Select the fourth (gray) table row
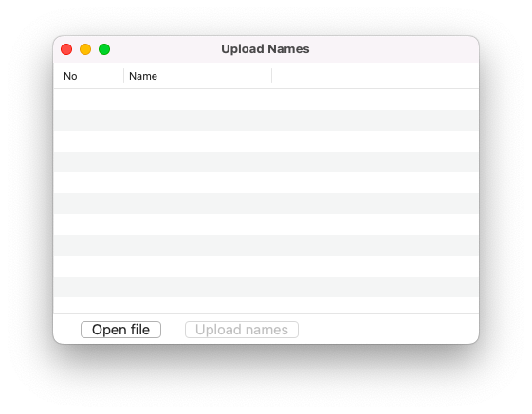This screenshot has width=532, height=414. tap(266, 162)
